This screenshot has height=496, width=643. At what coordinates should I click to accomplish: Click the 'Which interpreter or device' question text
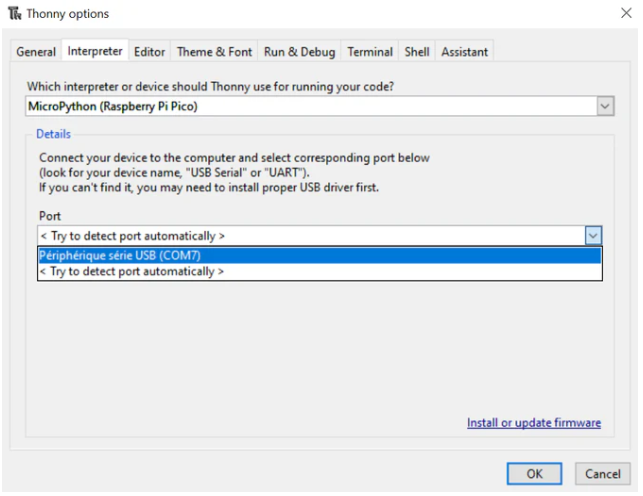[210, 86]
